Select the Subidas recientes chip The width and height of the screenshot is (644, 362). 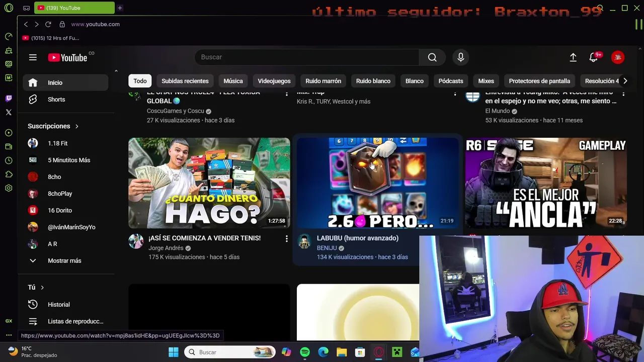click(x=185, y=81)
